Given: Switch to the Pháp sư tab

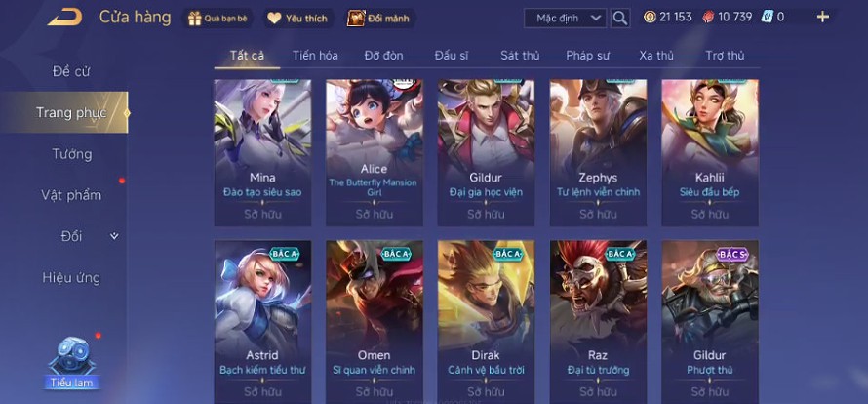Looking at the screenshot, I should (587, 56).
